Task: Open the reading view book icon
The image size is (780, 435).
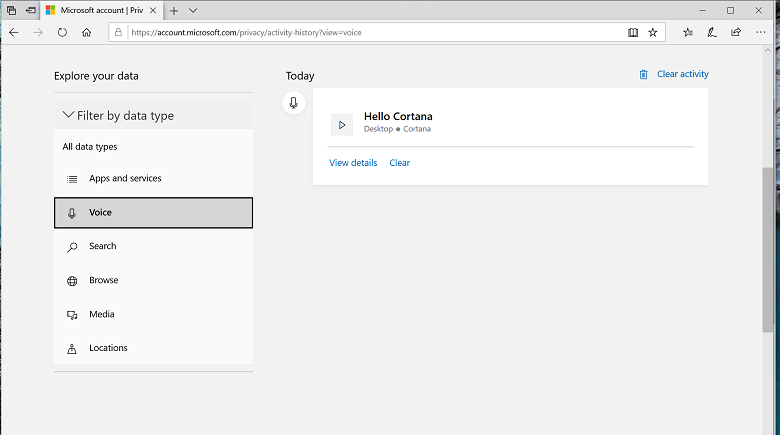Action: pos(633,32)
